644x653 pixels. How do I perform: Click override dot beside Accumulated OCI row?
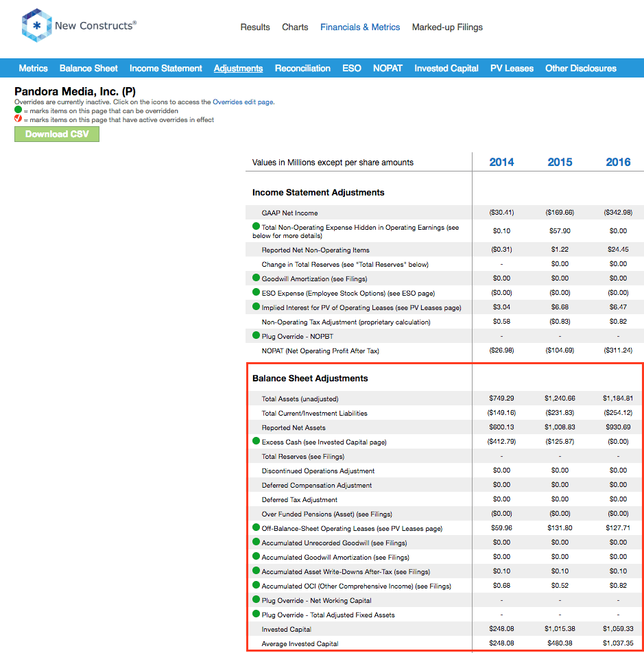point(256,585)
